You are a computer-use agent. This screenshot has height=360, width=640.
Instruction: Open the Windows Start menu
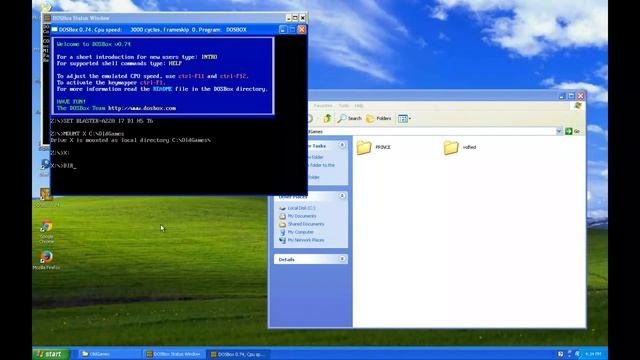(x=52, y=354)
